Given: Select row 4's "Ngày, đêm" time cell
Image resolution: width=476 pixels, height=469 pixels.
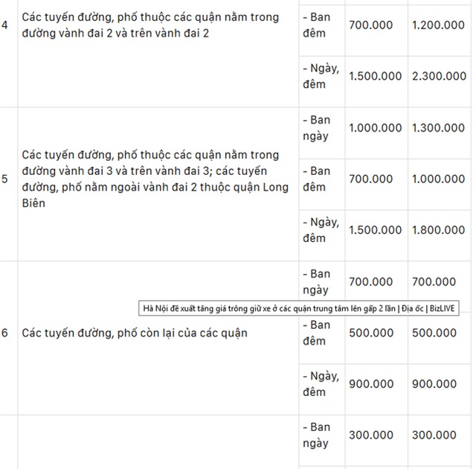Looking at the screenshot, I should coord(320,76).
